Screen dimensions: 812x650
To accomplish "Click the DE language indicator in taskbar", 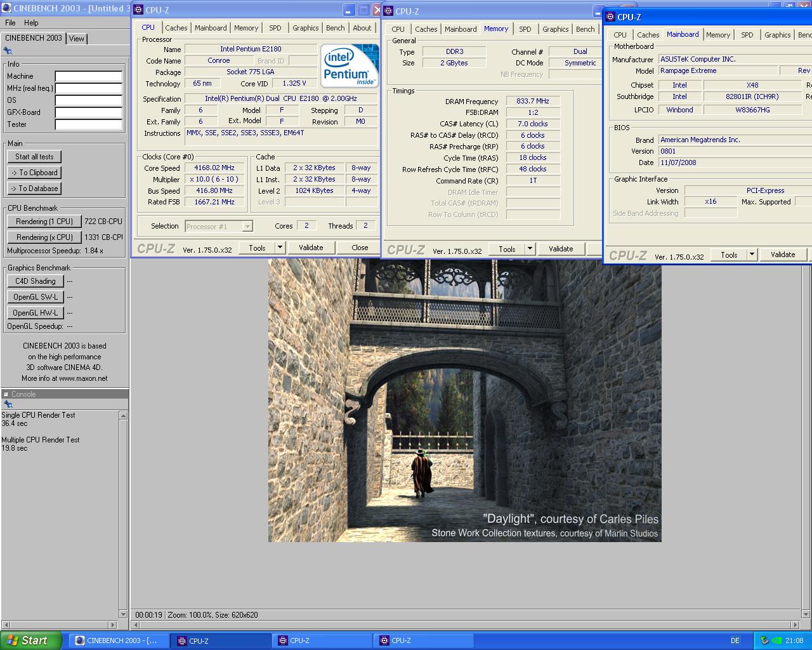I will tap(735, 640).
